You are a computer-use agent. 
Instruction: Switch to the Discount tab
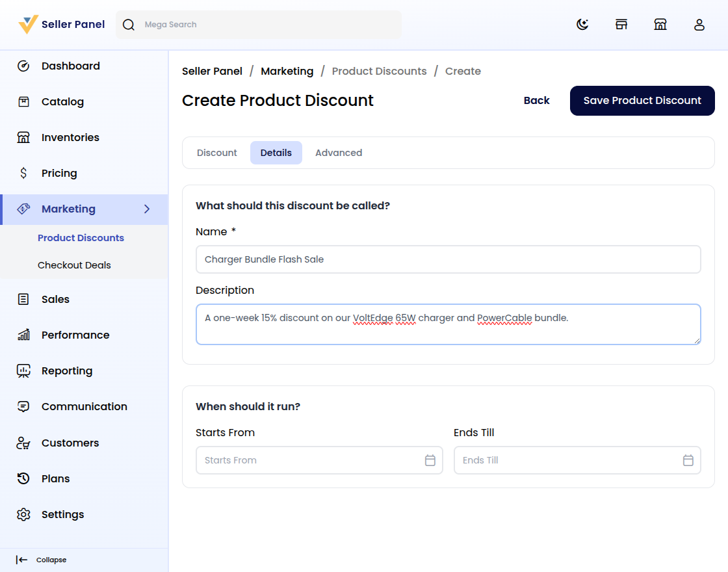point(217,153)
